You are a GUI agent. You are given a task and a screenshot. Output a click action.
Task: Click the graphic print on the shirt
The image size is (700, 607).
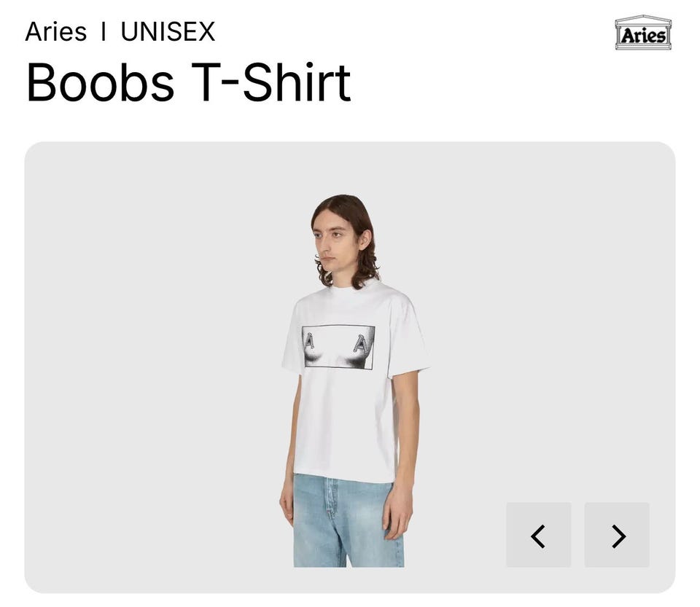(x=338, y=347)
